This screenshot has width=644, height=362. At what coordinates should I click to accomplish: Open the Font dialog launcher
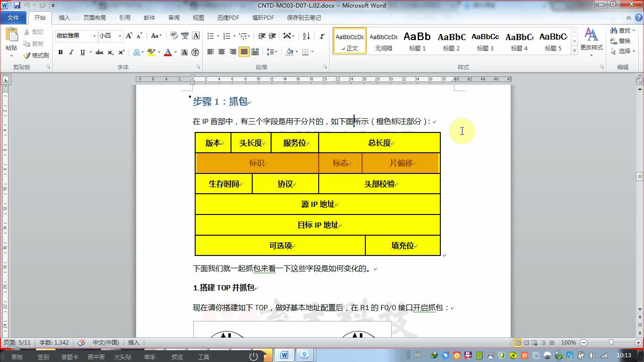[x=198, y=67]
